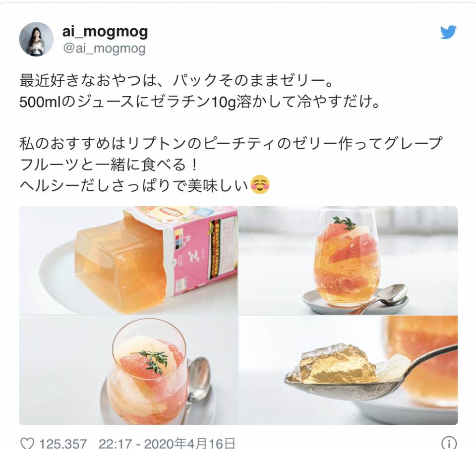
Task: Click the green thyme sprig on top glass
Action: (345, 223)
